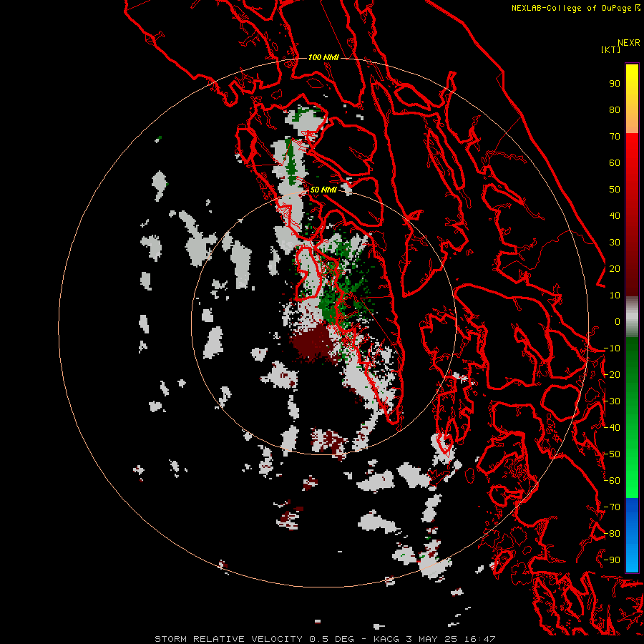
Task: Click the KT units label
Action: (x=611, y=49)
